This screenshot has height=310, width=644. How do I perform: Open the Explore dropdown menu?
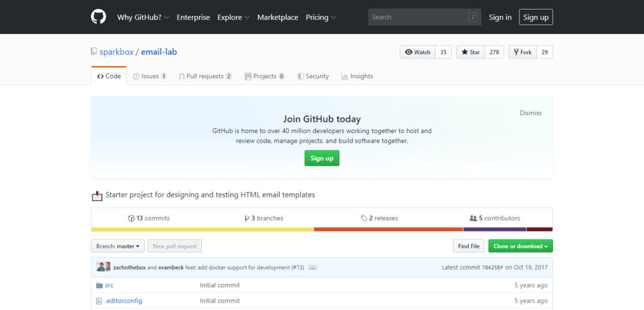tap(233, 17)
